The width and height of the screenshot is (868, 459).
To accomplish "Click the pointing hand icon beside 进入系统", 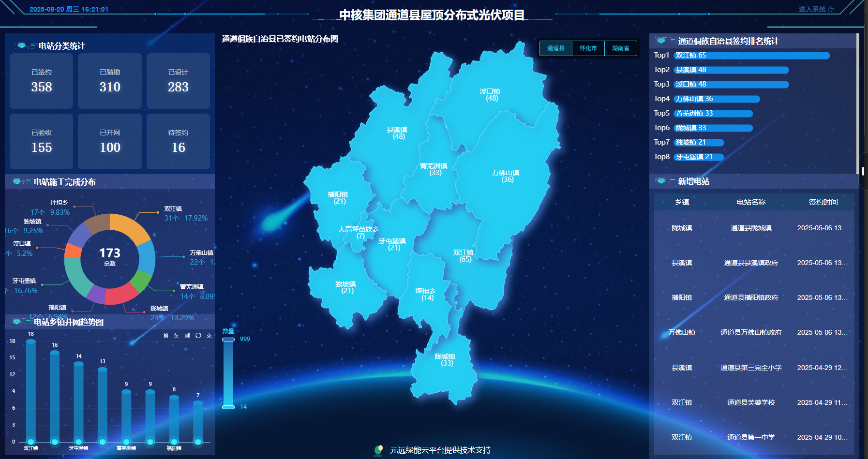I will tap(831, 9).
